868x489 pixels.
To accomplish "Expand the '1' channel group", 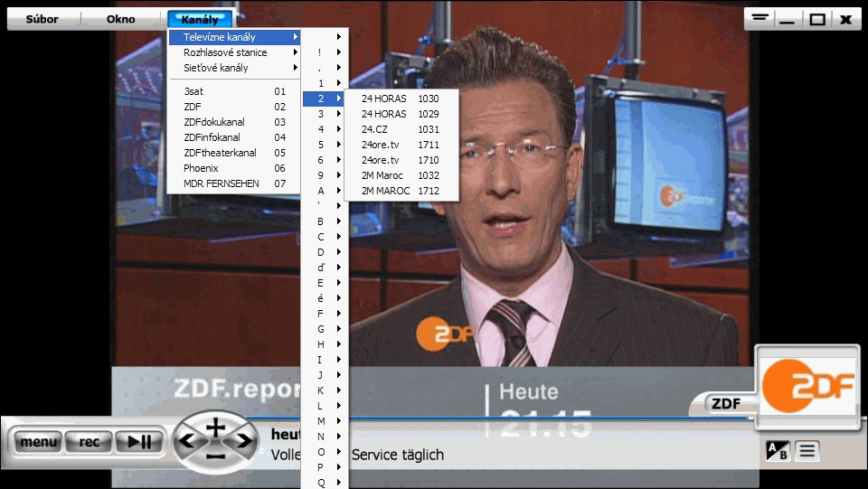I will [325, 83].
